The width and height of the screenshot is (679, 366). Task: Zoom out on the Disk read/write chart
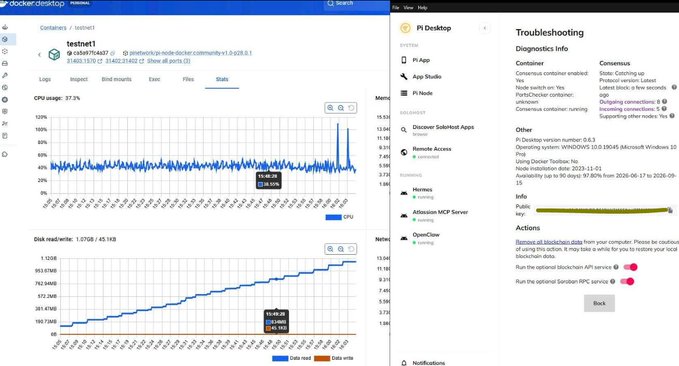pyautogui.click(x=341, y=249)
